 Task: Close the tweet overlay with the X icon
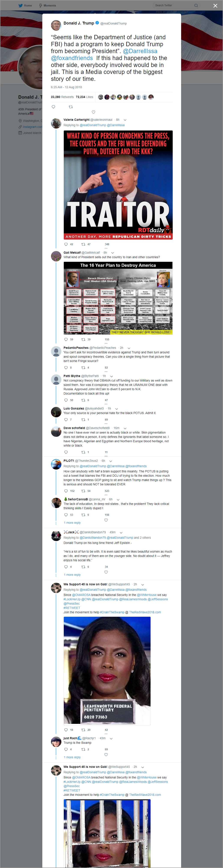pos(215,5)
